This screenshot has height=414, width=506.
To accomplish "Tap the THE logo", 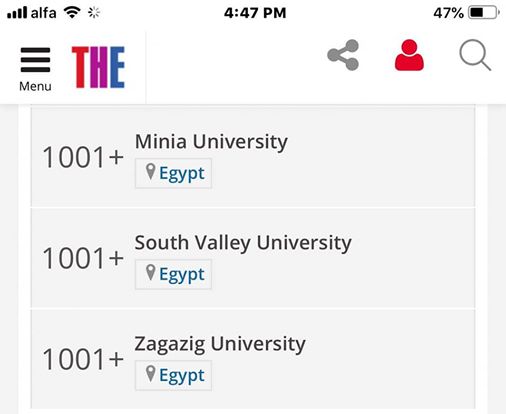I will tap(98, 67).
